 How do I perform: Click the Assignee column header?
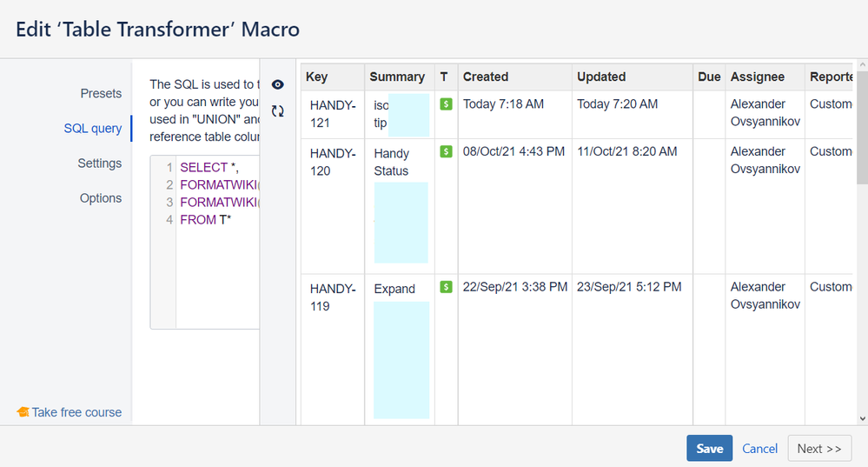pos(757,77)
